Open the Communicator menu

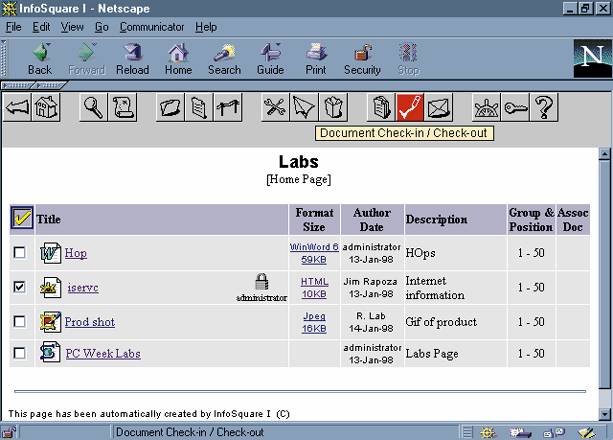(x=152, y=27)
